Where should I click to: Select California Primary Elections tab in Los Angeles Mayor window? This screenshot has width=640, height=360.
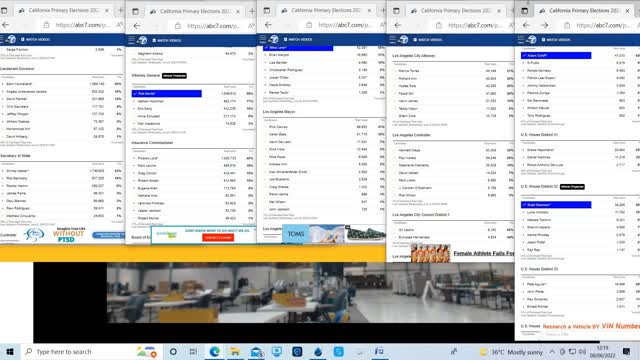click(x=327, y=10)
